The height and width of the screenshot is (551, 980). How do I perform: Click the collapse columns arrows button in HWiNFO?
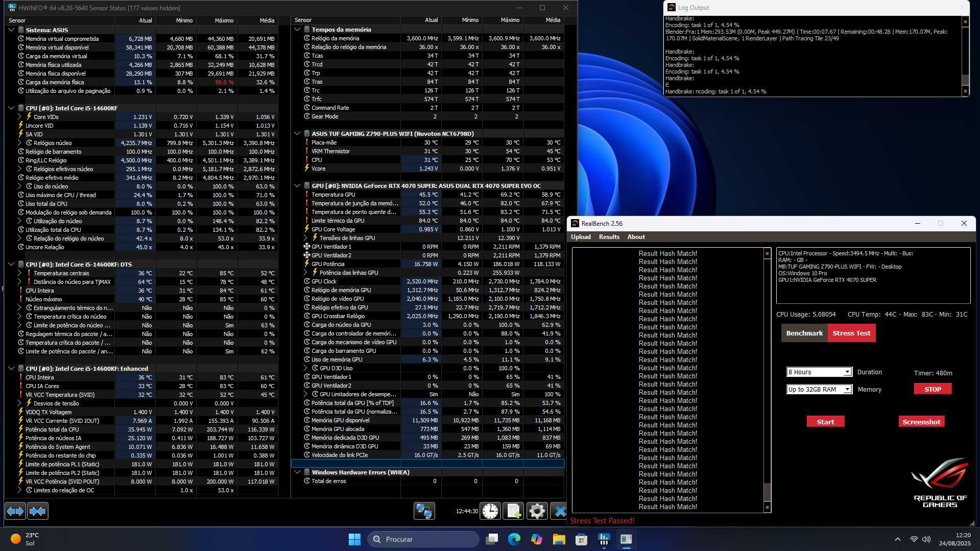point(38,511)
